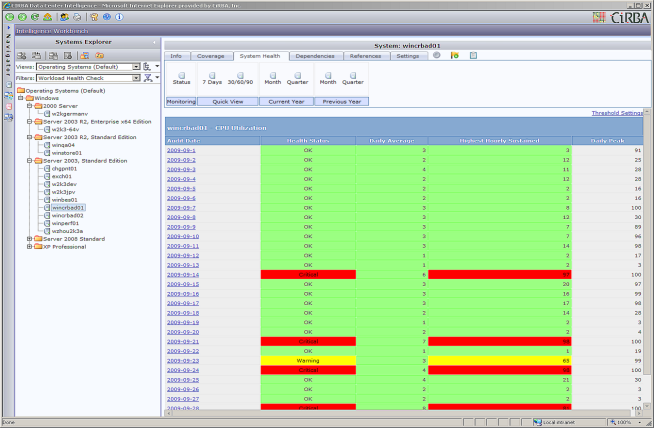654x428 pixels.
Task: Open the Views combo box dropdown
Action: tap(136, 67)
